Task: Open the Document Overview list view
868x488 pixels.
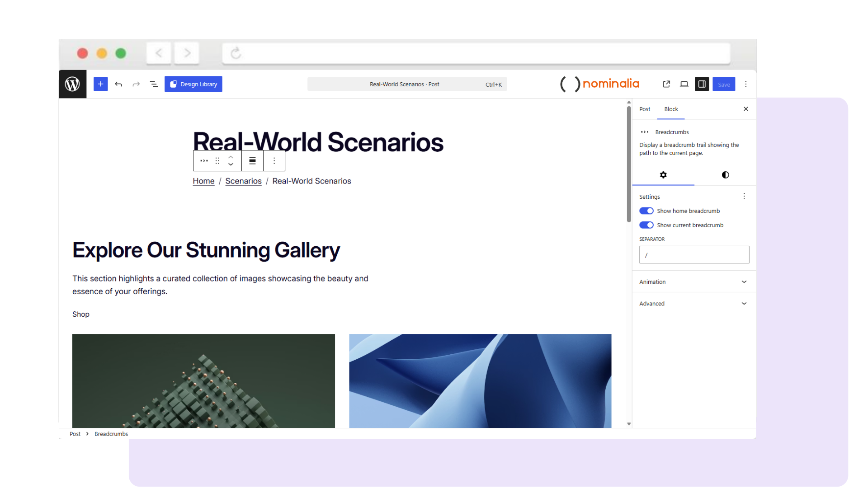Action: tap(154, 84)
